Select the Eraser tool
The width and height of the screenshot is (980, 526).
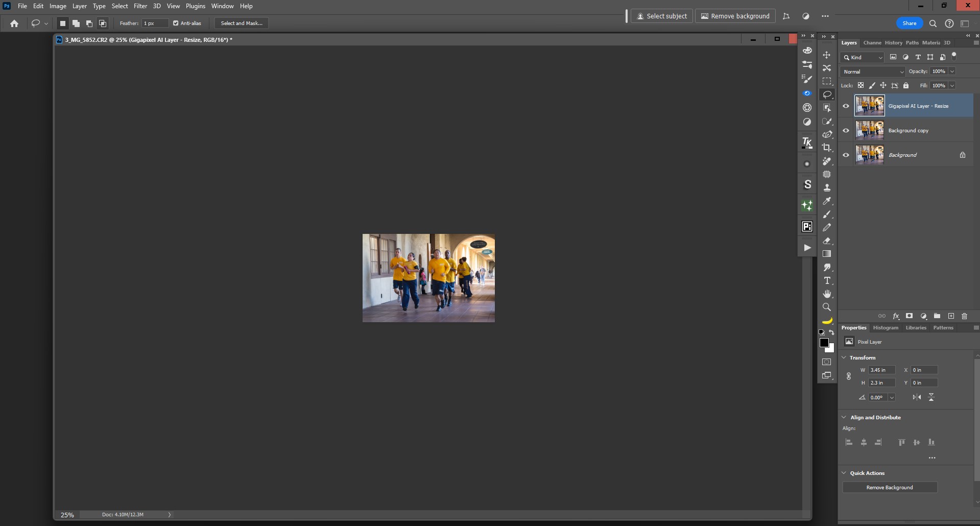coord(826,241)
